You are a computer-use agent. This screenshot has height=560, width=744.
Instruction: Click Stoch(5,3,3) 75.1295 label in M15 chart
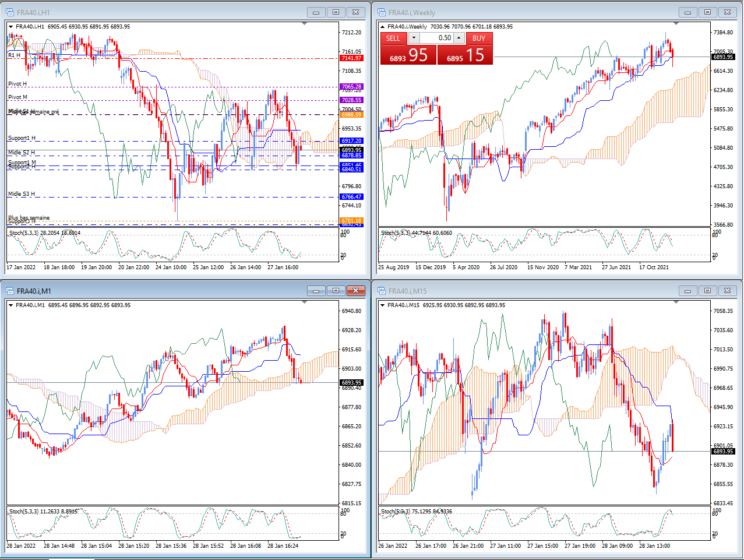[x=417, y=512]
